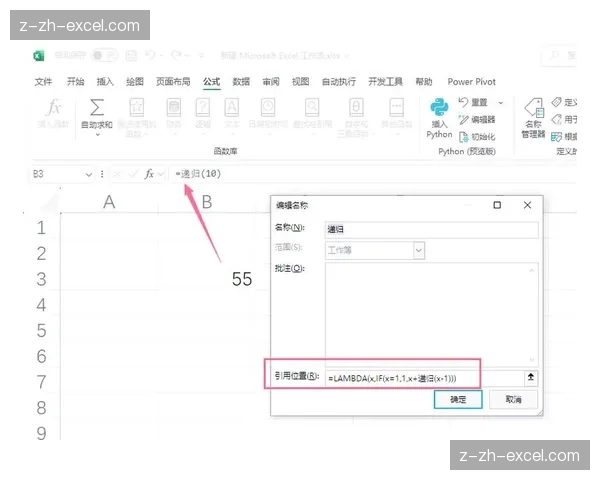Open the 其他函数 icon
This screenshot has width=600, height=480.
tap(396, 108)
